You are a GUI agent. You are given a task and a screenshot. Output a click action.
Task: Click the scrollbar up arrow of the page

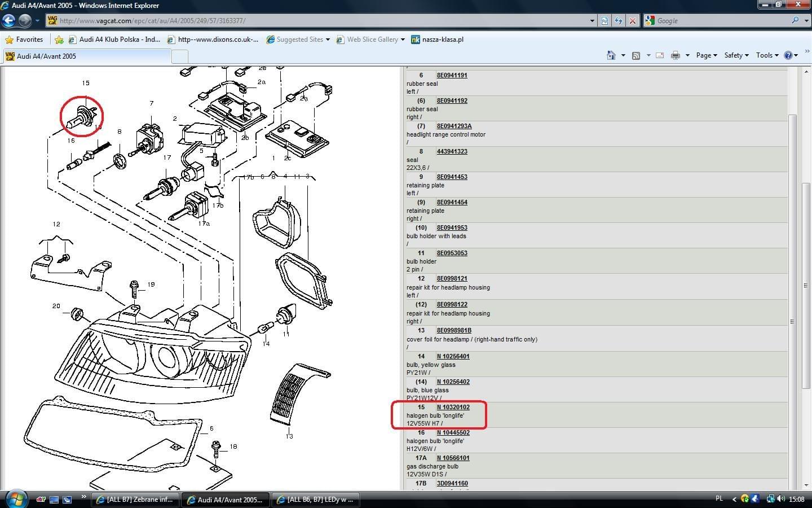pos(806,72)
